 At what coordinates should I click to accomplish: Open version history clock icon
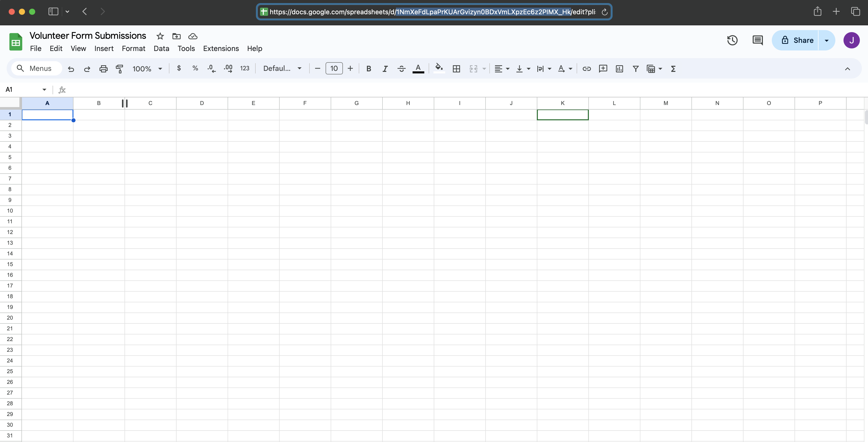tap(732, 40)
